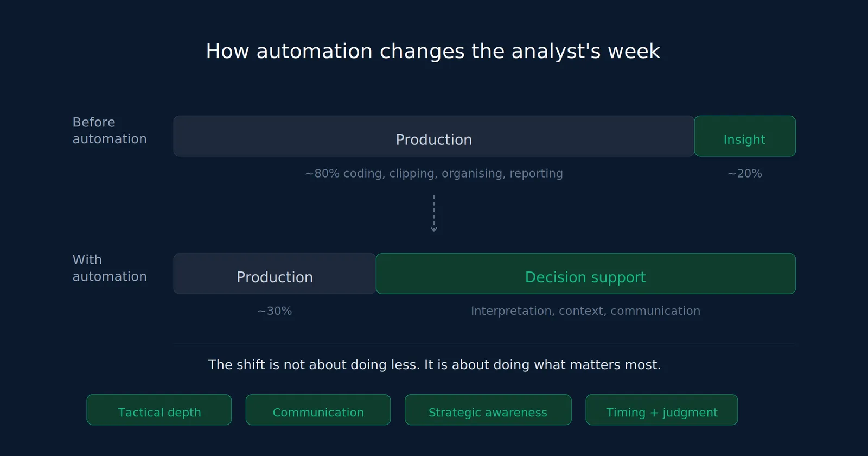This screenshot has width=868, height=456.
Task: Click the wide Production bar before automation
Action: pyautogui.click(x=434, y=136)
